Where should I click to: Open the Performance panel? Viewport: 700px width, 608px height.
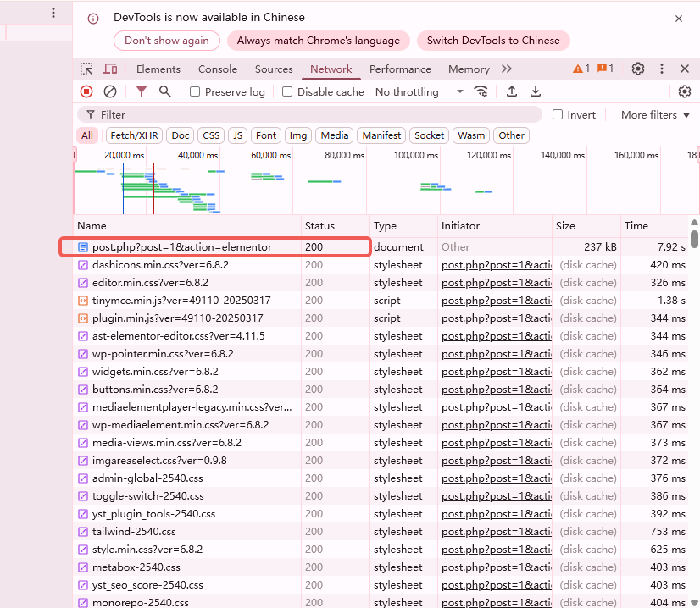click(x=400, y=69)
